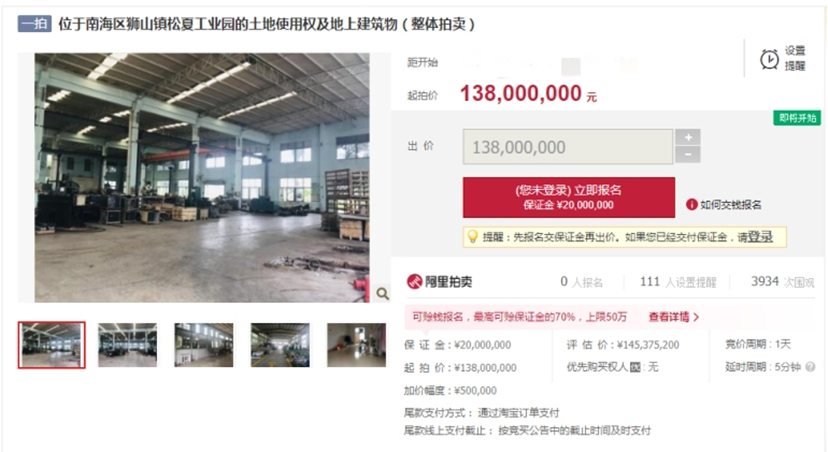Click the 立即报名 red signup button

pos(569,197)
